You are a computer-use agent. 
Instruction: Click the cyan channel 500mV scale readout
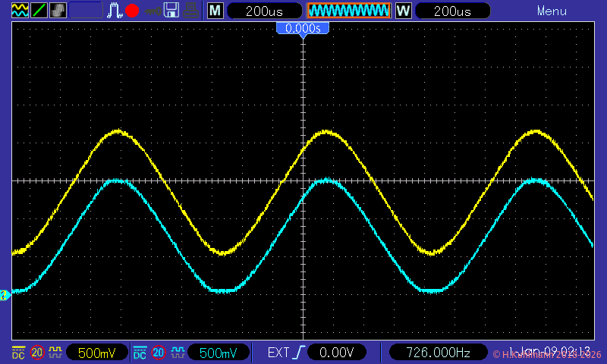(218, 353)
